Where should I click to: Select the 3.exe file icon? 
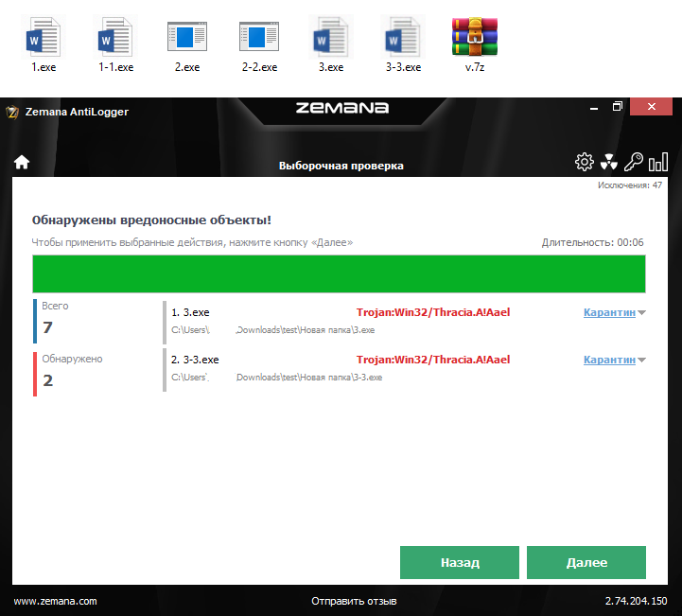pos(331,38)
